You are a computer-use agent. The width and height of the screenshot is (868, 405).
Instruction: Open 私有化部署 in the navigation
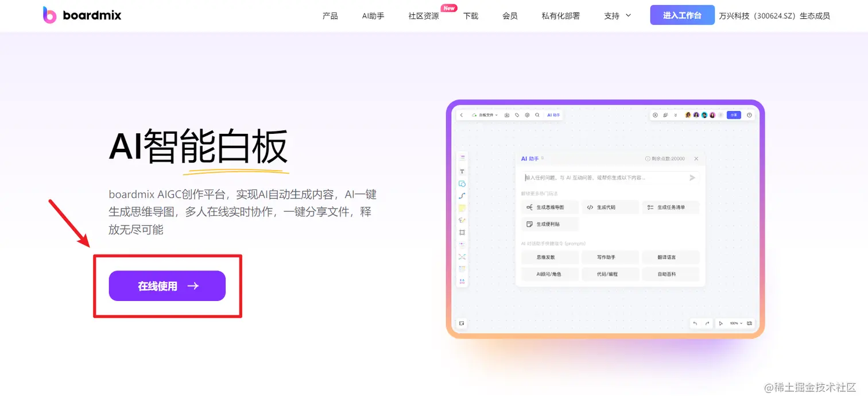point(561,16)
